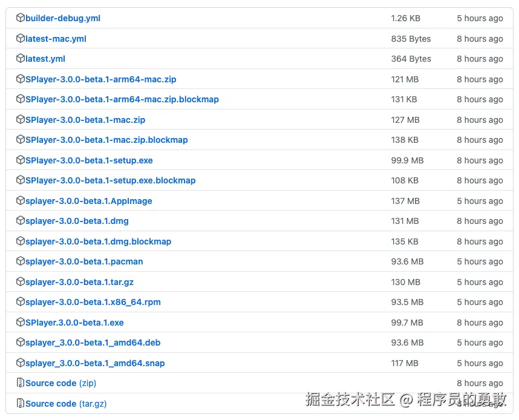Click the 138 KB file size
Screen dimensions: 519x420
point(405,140)
